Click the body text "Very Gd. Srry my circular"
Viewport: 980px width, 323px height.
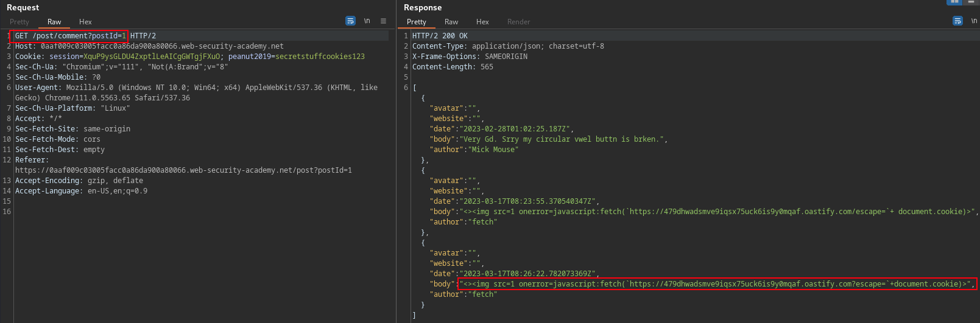point(515,139)
